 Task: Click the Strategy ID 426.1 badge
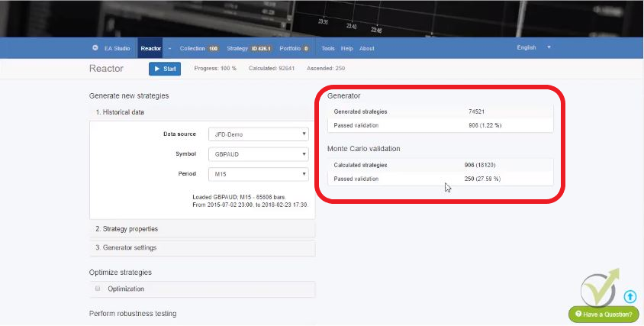(x=262, y=48)
